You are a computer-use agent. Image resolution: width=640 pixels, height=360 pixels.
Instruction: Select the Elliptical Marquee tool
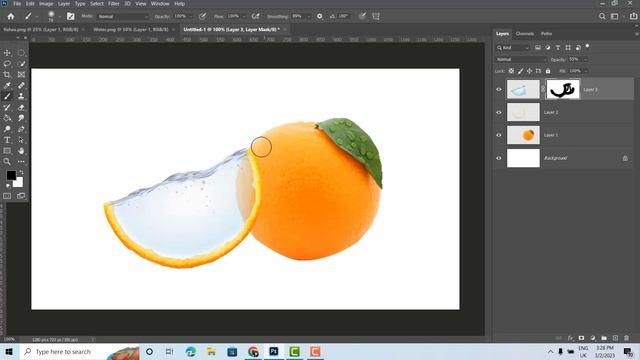(x=21, y=53)
